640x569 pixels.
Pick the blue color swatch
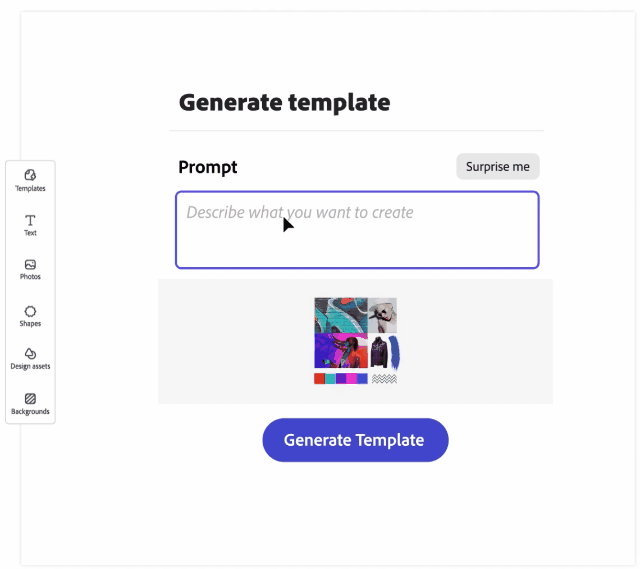(x=363, y=379)
